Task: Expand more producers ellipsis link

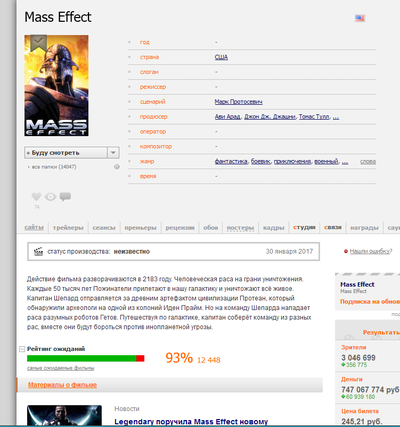Action: click(x=336, y=117)
